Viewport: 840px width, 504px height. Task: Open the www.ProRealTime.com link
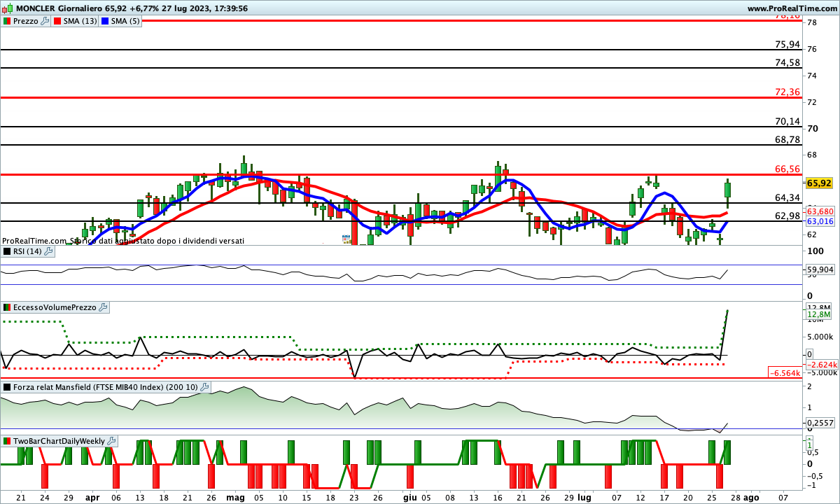[792, 8]
